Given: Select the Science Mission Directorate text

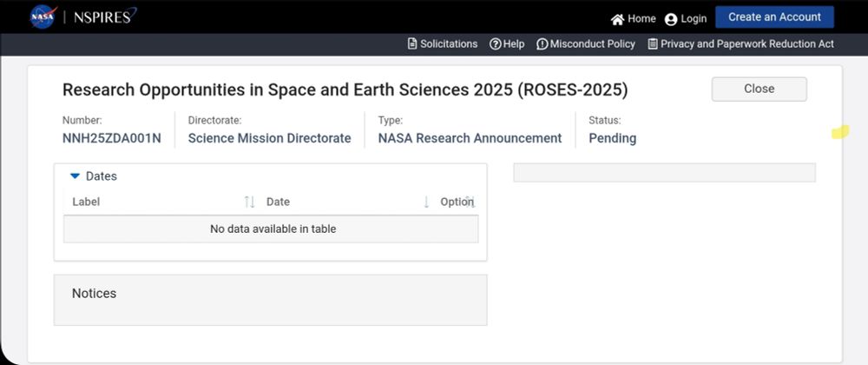Looking at the screenshot, I should 270,138.
